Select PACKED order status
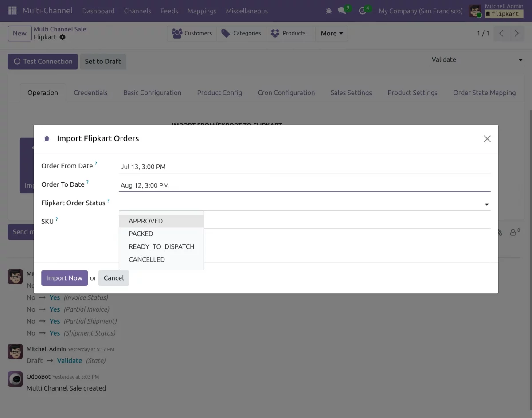 [161, 234]
